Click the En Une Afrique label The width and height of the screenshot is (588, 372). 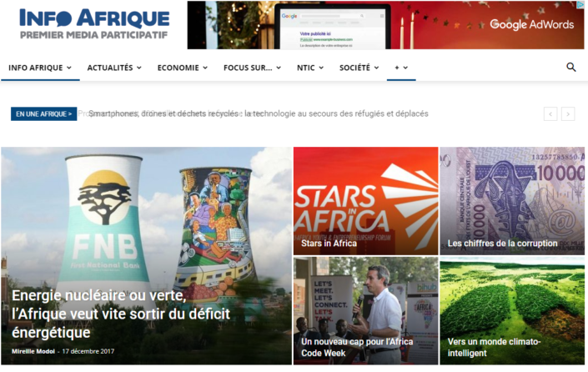(44, 114)
